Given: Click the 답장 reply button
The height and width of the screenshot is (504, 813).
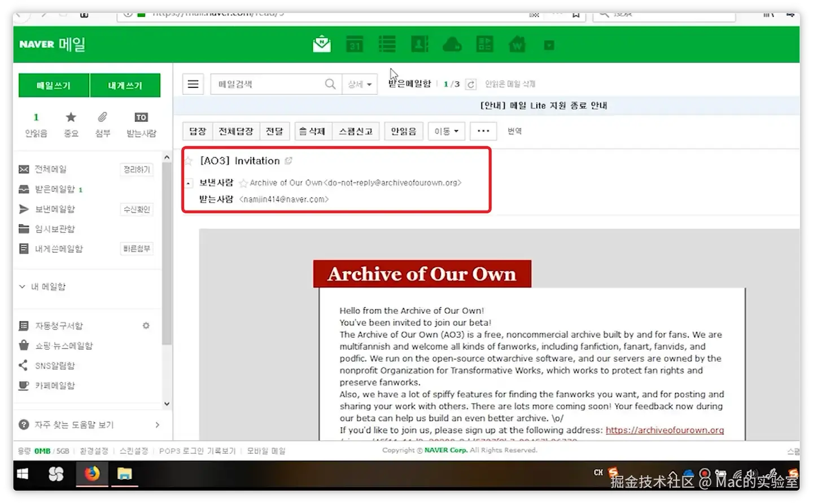Looking at the screenshot, I should pos(198,131).
